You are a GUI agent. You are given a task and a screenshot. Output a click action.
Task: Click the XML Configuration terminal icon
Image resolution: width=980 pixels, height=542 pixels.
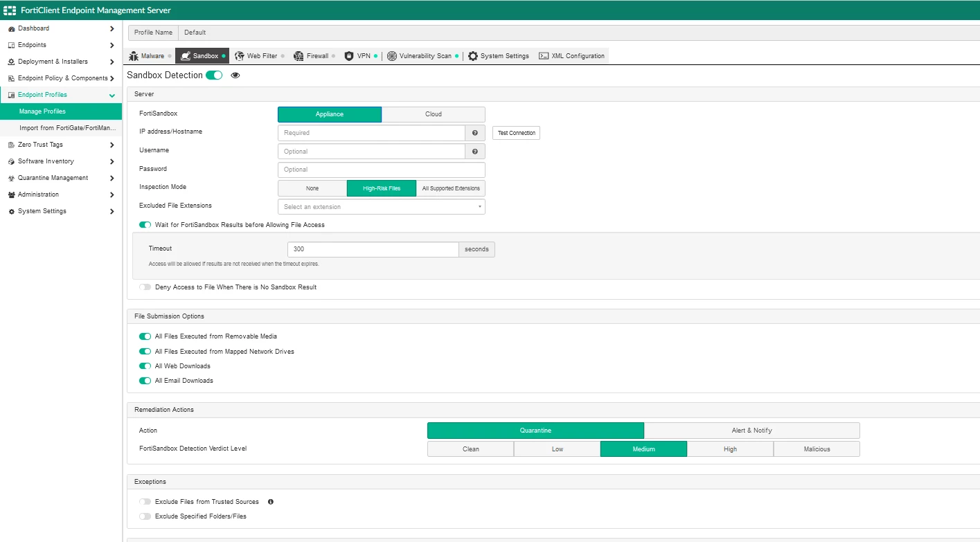click(x=544, y=56)
